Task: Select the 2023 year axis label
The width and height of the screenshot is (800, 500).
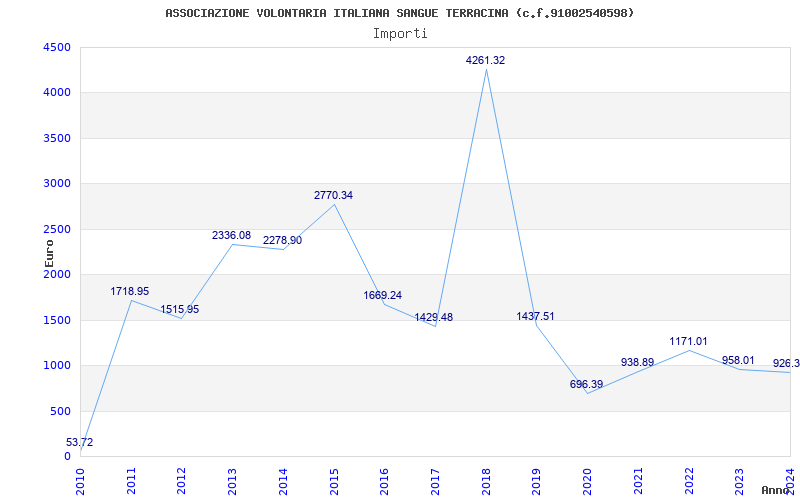Action: tap(739, 481)
